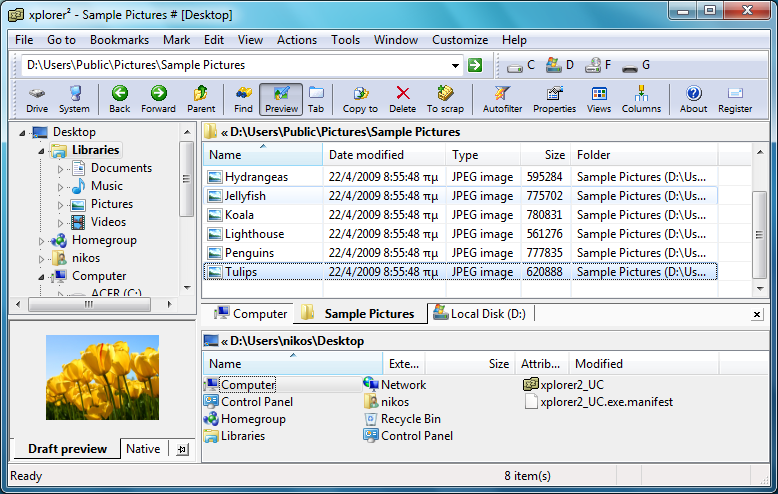This screenshot has width=778, height=494.
Task: Open the File menu
Action: (24, 40)
